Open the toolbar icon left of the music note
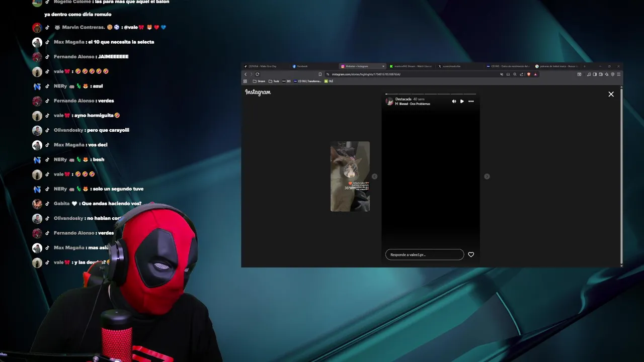This screenshot has height=362, width=644. click(x=579, y=74)
